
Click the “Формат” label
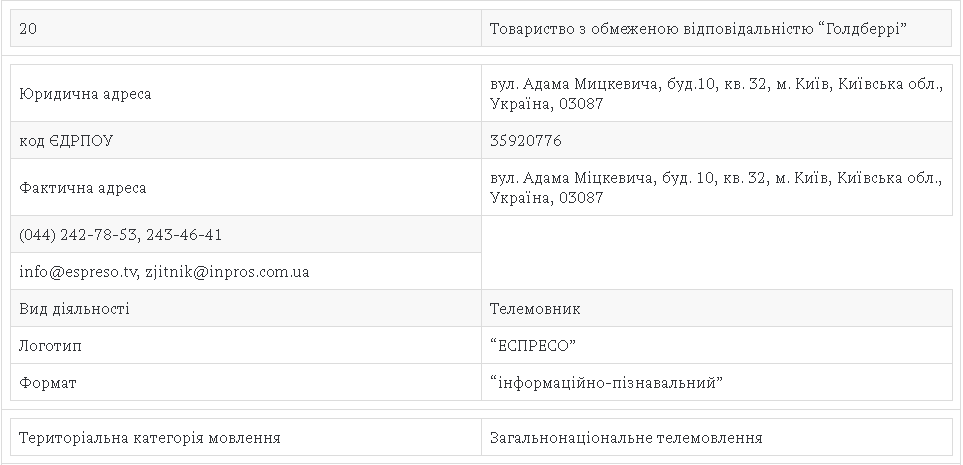pyautogui.click(x=47, y=383)
